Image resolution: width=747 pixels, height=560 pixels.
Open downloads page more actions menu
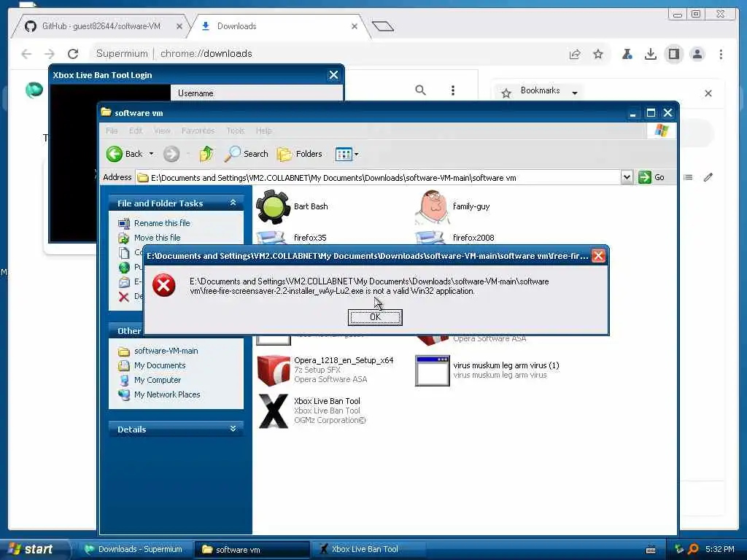coord(452,90)
